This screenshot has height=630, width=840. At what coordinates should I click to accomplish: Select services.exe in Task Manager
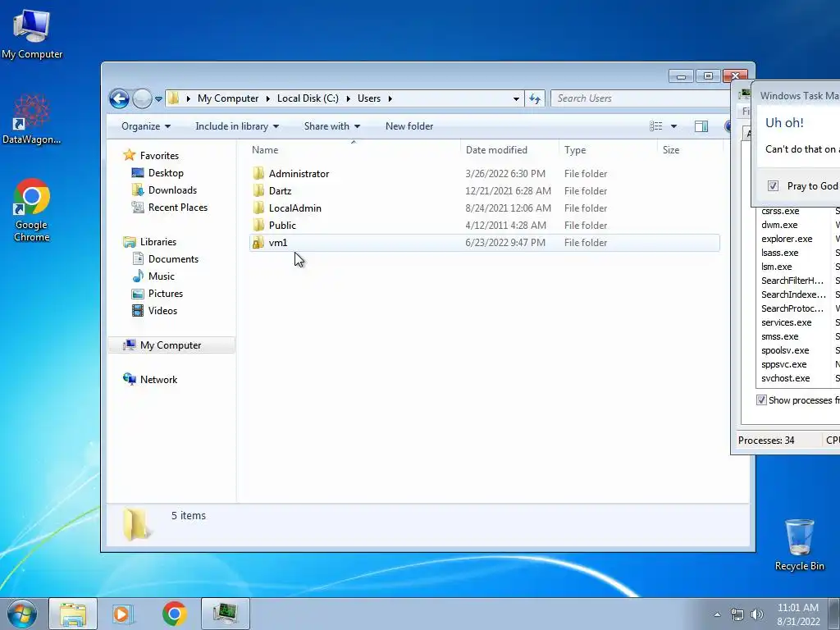tap(787, 322)
